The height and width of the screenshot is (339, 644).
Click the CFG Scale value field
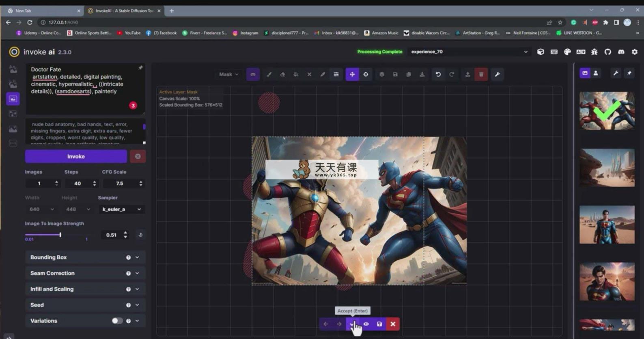(124, 184)
